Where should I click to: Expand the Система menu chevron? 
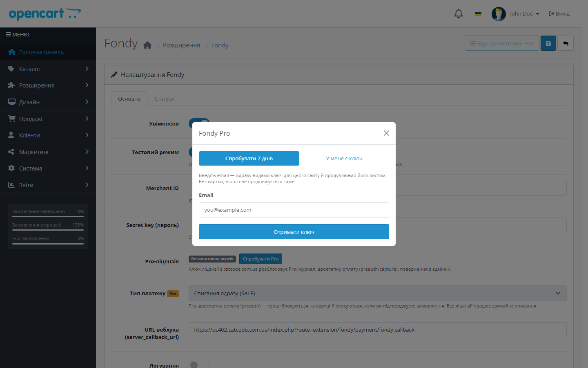(87, 168)
